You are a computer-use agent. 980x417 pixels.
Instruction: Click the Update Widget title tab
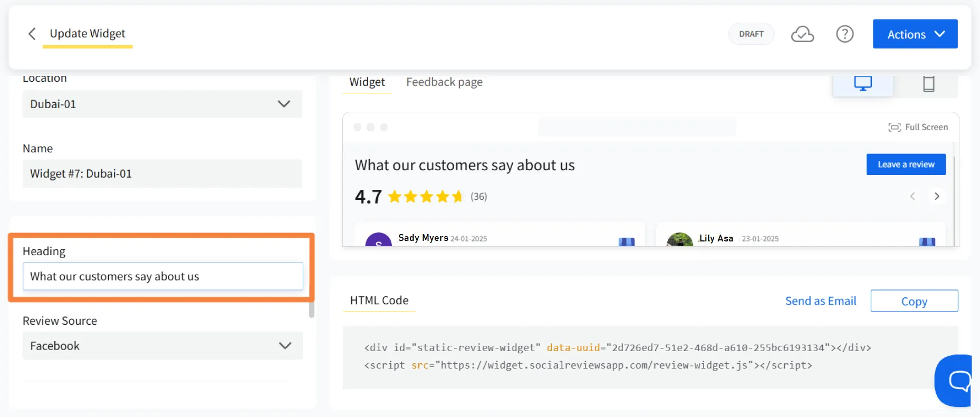point(88,34)
